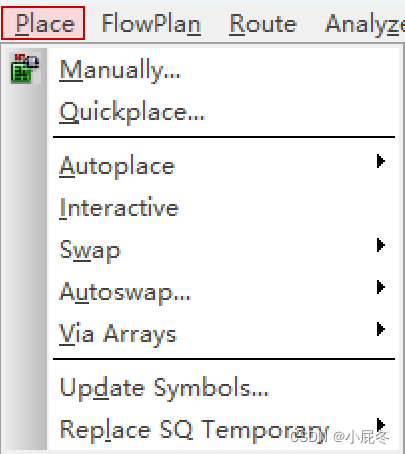Expand the Swap submenu arrow
This screenshot has width=405, height=454.
(381, 245)
